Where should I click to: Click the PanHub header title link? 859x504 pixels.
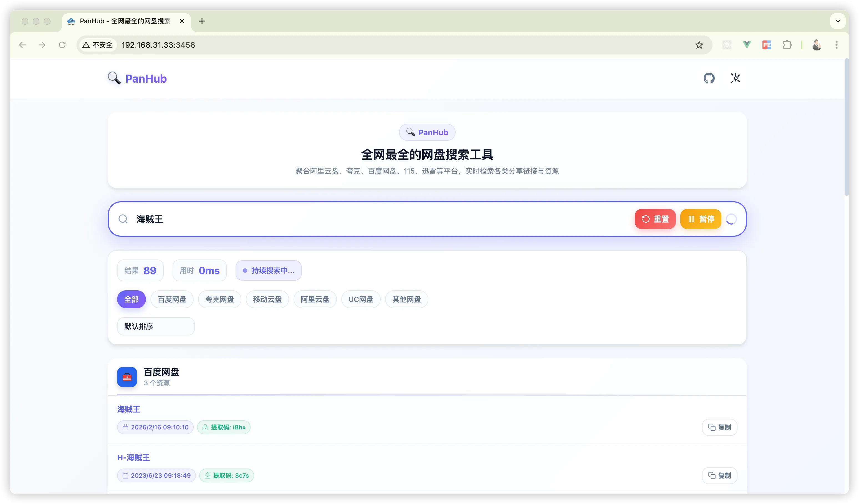coord(146,79)
